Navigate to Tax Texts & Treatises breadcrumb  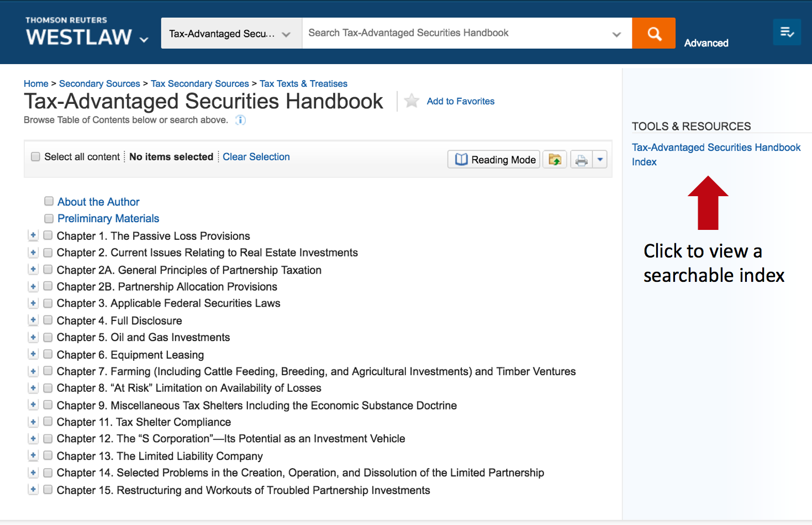point(303,83)
